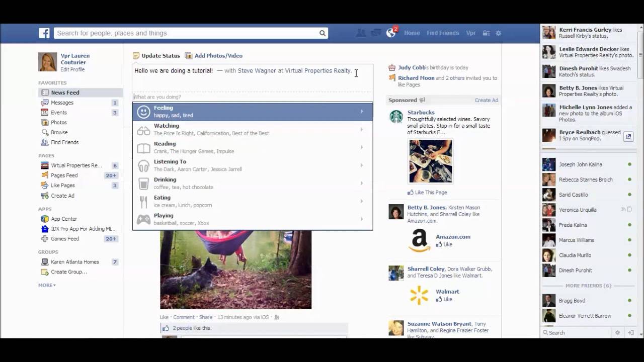Select Add Photos/Video tab
This screenshot has height=362, width=644.
(x=214, y=56)
